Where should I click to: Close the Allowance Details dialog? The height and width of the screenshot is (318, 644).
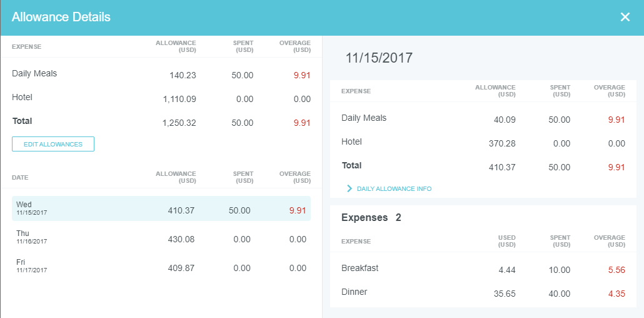tap(625, 17)
